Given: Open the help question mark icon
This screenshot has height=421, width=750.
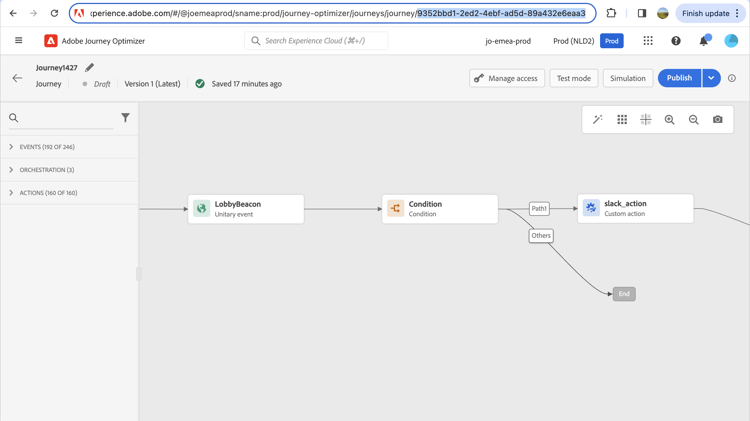Looking at the screenshot, I should (675, 41).
